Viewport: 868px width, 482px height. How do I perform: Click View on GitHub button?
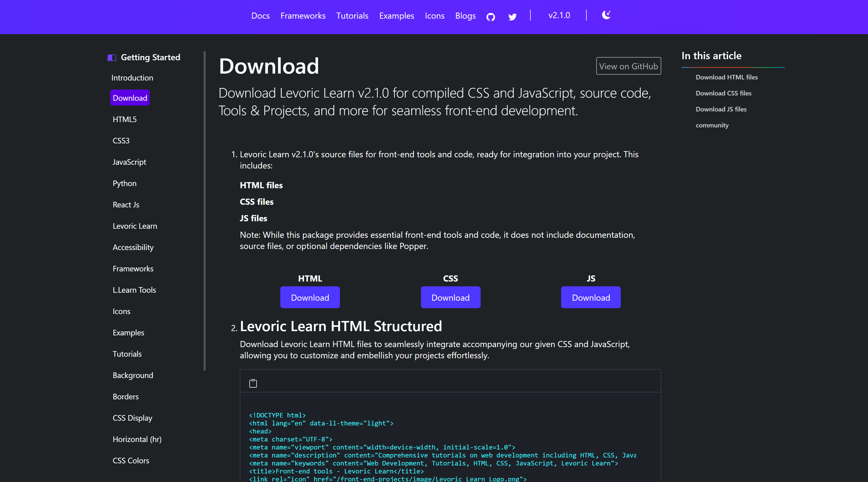[x=628, y=66]
